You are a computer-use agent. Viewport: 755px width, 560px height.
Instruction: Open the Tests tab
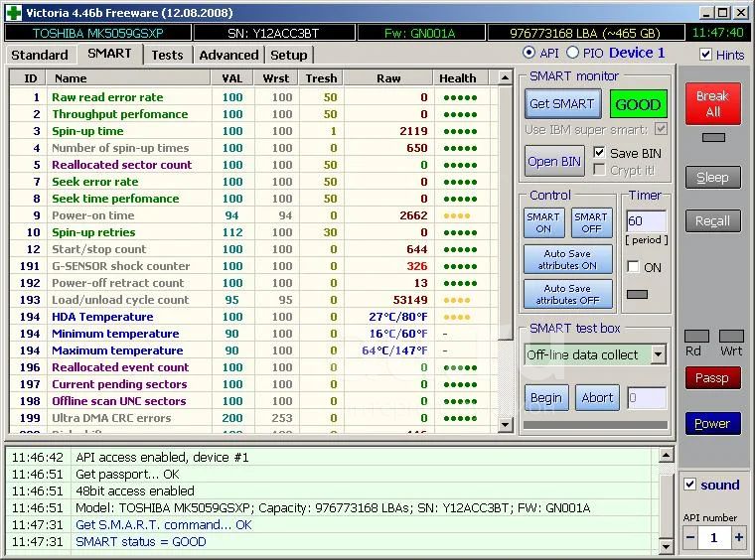pos(167,55)
